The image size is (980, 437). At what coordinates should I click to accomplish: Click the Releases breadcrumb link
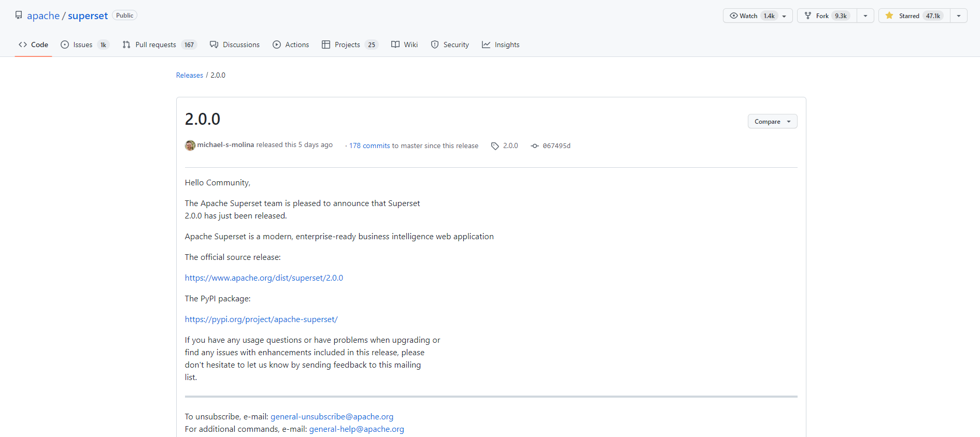[190, 75]
